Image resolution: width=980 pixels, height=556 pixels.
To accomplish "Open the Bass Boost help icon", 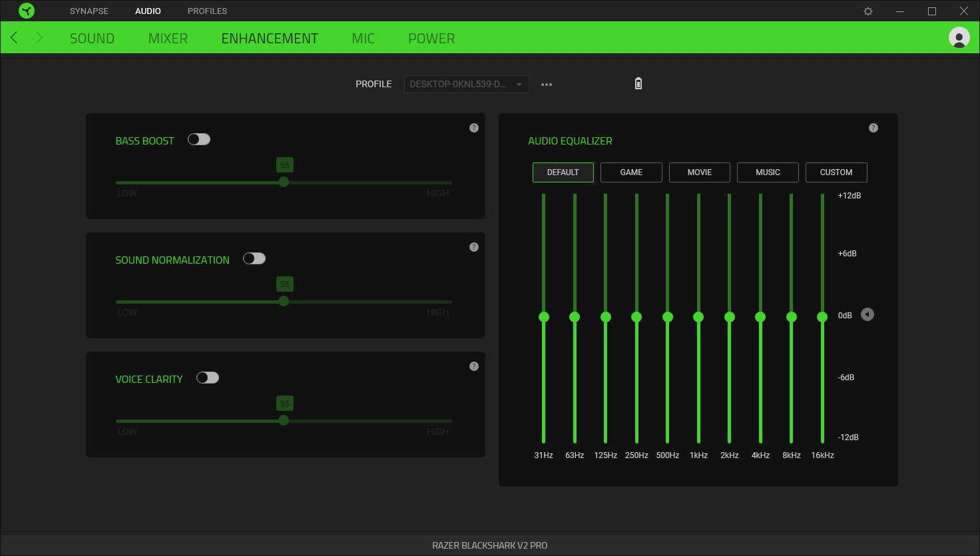I will (474, 127).
